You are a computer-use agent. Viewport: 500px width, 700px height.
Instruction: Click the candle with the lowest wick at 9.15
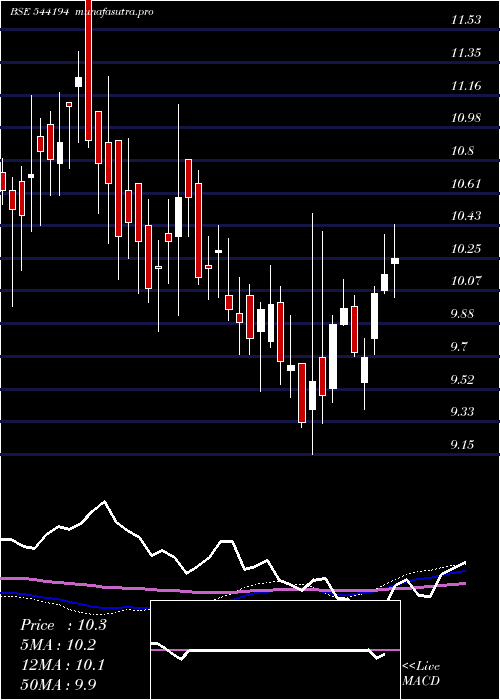click(x=312, y=395)
